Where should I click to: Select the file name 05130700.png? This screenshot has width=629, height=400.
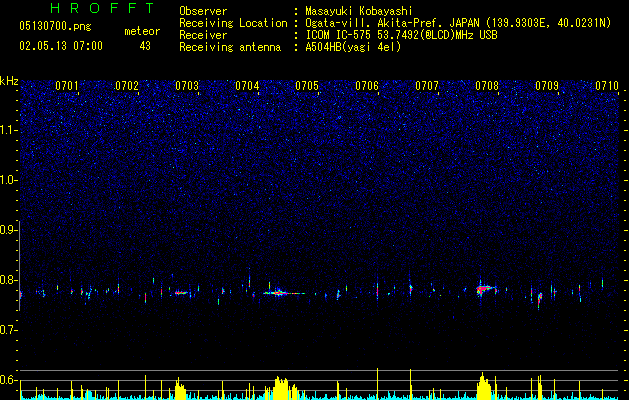click(x=55, y=26)
